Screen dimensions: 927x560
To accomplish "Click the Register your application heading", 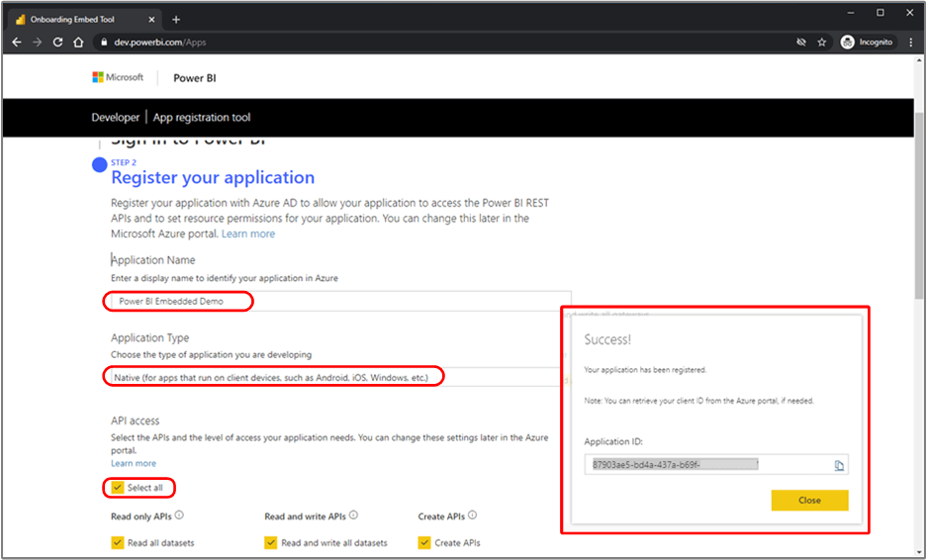I will point(213,177).
